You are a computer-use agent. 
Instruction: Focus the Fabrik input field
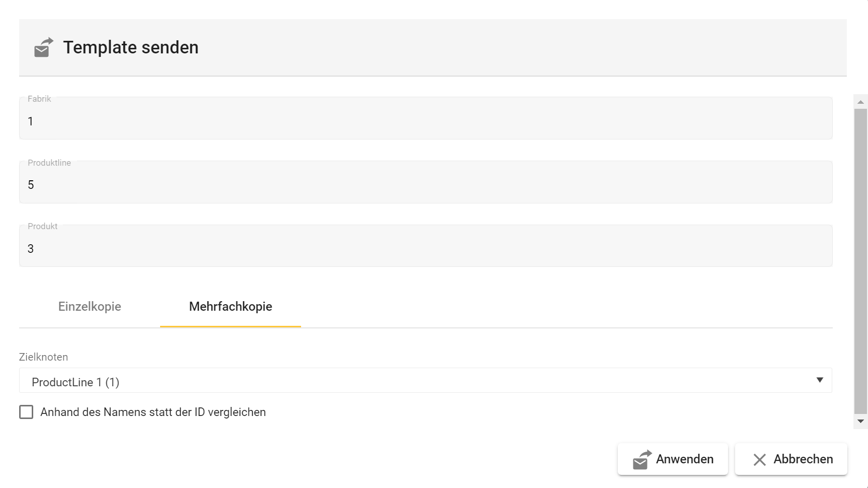[x=425, y=121]
